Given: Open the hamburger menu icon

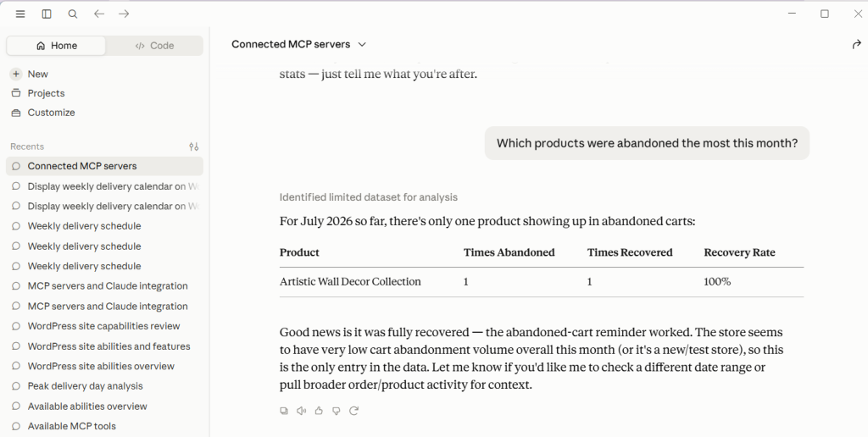Looking at the screenshot, I should click(x=20, y=14).
